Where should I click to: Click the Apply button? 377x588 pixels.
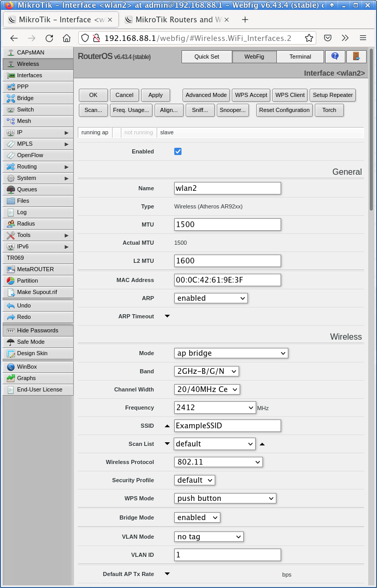coord(156,95)
